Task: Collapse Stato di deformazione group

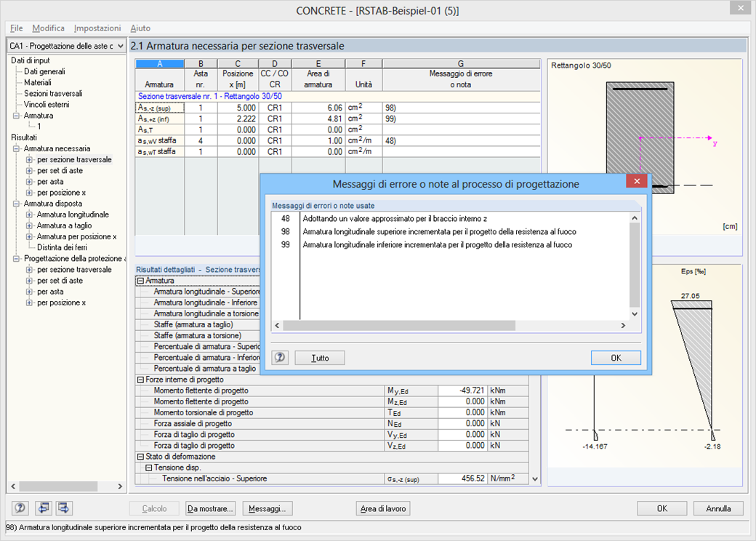Action: [140, 457]
